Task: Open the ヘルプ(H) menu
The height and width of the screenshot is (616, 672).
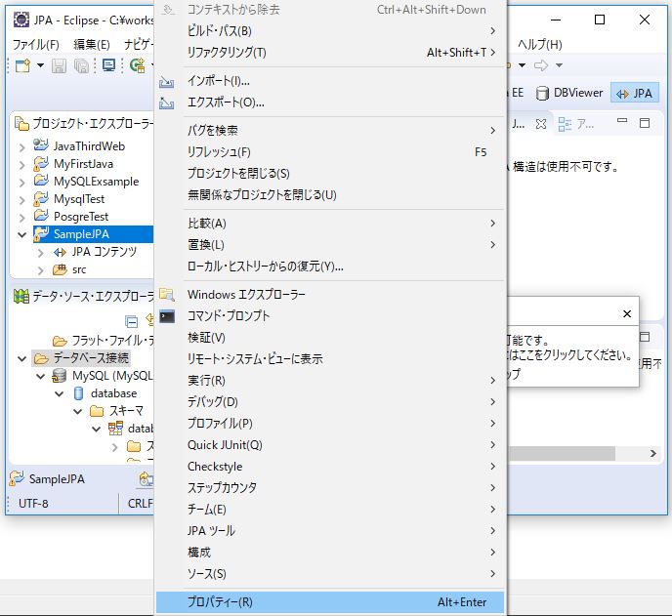Action: coord(539,45)
